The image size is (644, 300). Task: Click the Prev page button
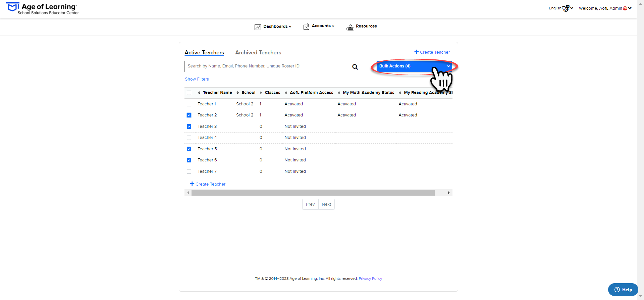pos(310,204)
